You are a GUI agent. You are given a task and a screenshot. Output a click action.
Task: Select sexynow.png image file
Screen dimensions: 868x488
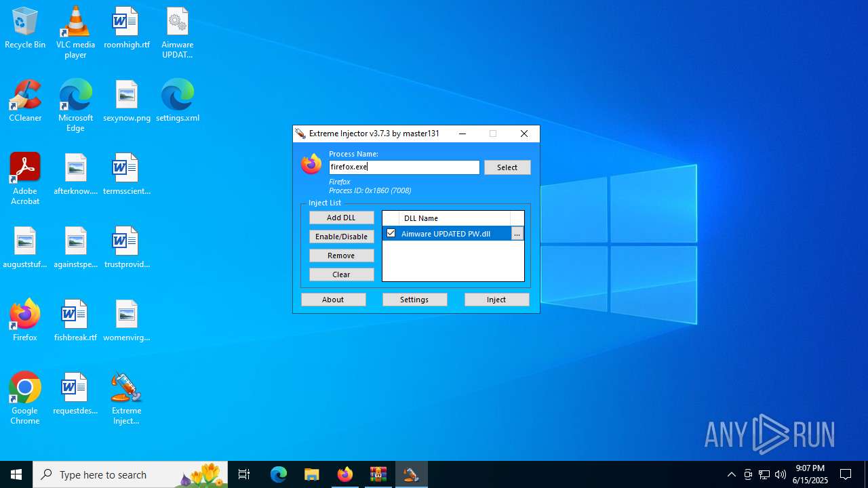coord(126,101)
